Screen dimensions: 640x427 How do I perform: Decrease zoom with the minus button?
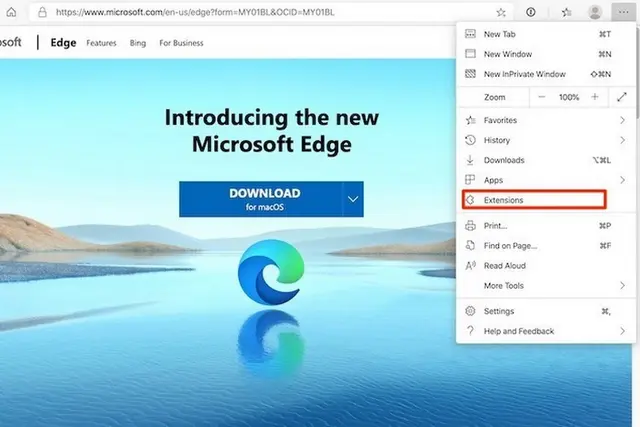point(542,97)
